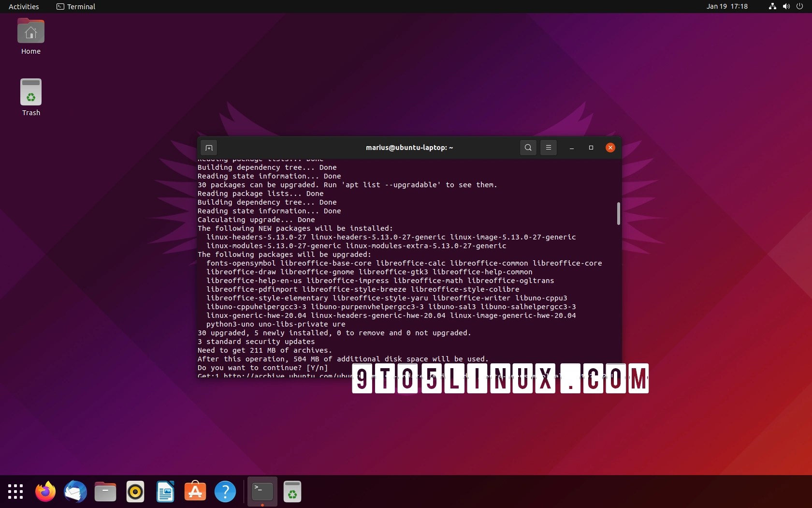
Task: Open the Terminal app menu
Action: [x=75, y=6]
